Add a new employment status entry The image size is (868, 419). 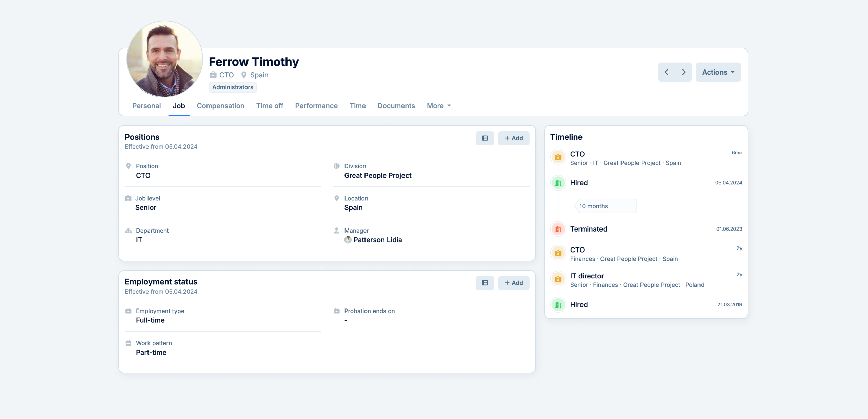(514, 283)
